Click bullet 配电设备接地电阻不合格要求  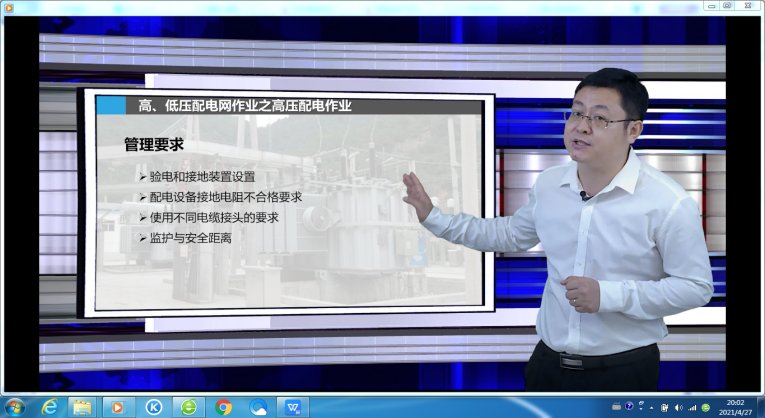[226, 197]
